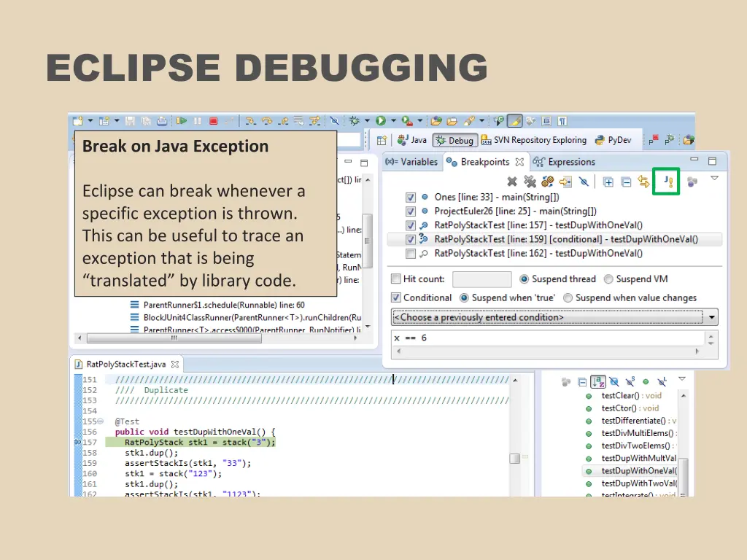747x560 pixels.
Task: Open the Run button dropdown arrow
Action: 395,121
